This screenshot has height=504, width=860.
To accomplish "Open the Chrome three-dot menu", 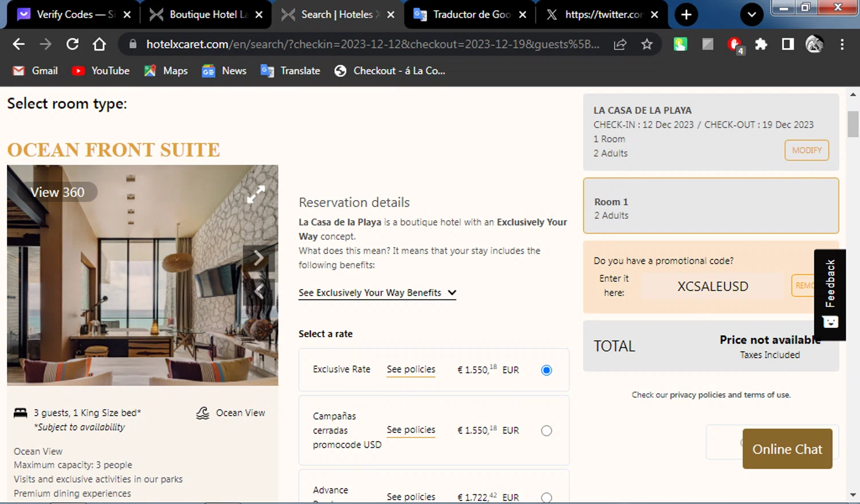I will point(842,44).
